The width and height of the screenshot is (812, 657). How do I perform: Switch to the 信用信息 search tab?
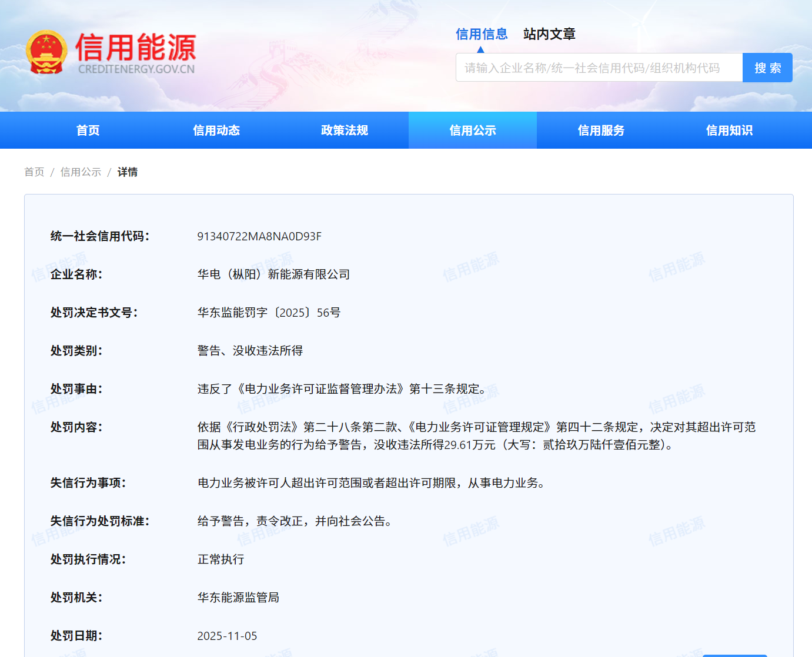(482, 34)
